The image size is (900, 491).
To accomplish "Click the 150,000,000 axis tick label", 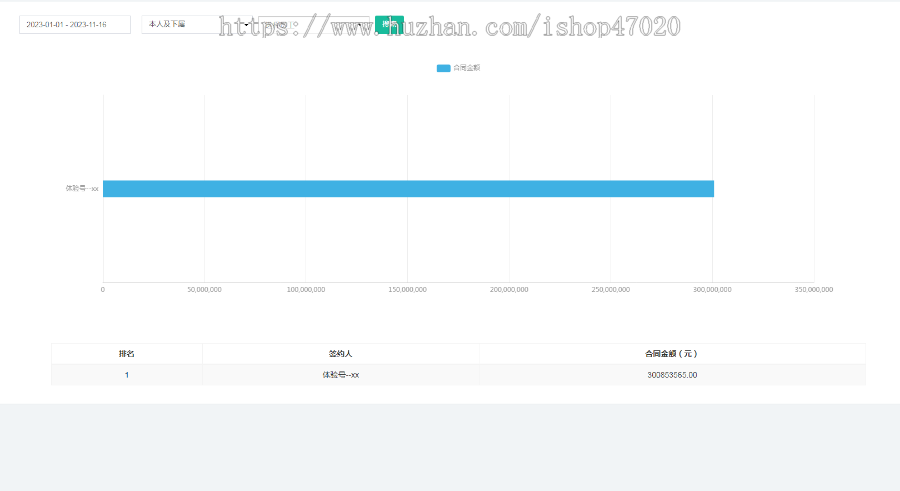I will pyautogui.click(x=408, y=289).
